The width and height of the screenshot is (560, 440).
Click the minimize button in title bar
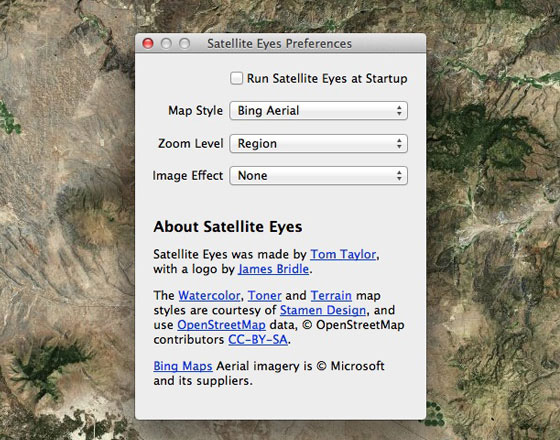tap(166, 44)
